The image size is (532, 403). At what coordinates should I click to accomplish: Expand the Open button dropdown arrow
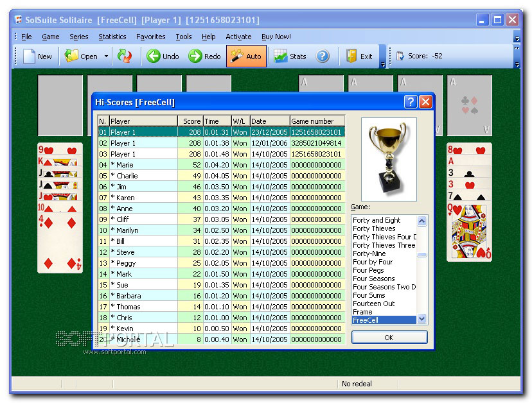pyautogui.click(x=106, y=56)
